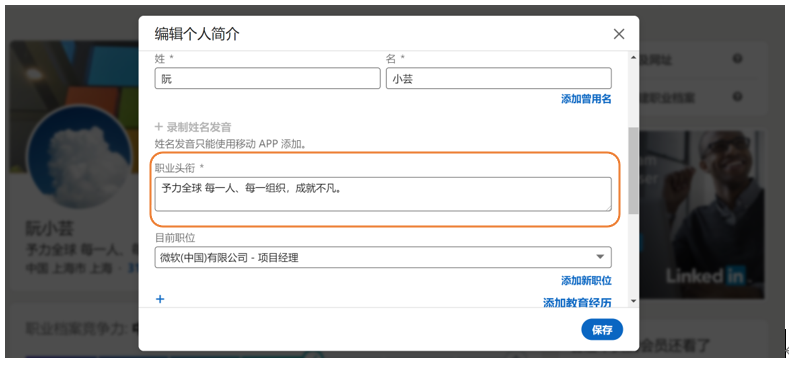Focus the 名 field containing 小芸
The image size is (789, 365).
coord(499,79)
